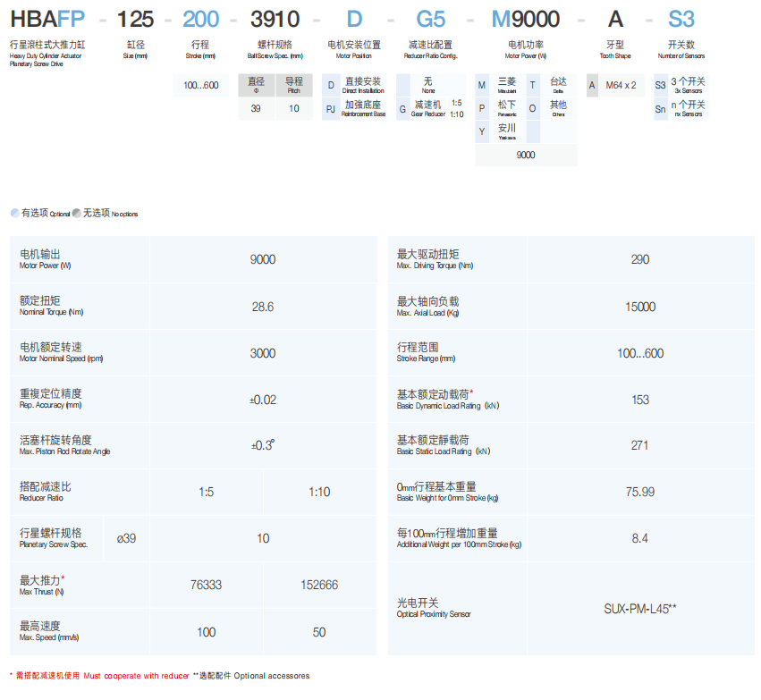This screenshot has width=761, height=700.
Task: Click the blue Optional legend circle
Action: 14,213
